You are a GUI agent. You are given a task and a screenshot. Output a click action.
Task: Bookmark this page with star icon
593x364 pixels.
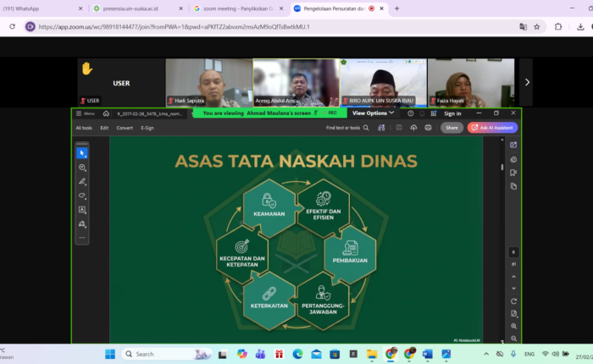[x=537, y=26]
